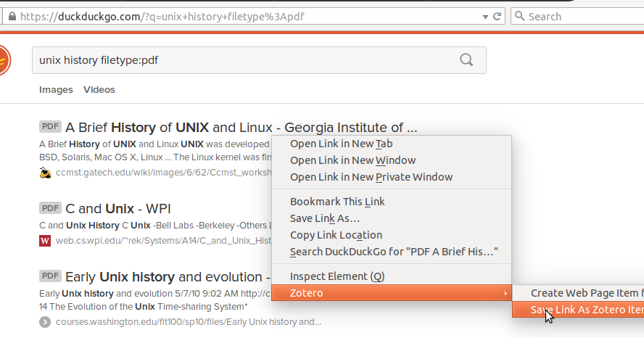The image size is (644, 338).
Task: Click the DuckDuckGo logo
Action: pyautogui.click(x=4, y=60)
